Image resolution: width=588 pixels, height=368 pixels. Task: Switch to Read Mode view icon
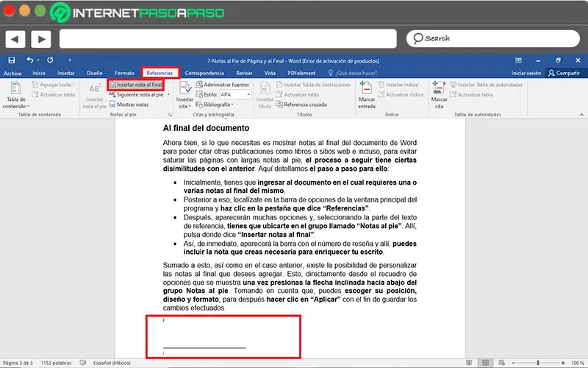click(x=469, y=363)
